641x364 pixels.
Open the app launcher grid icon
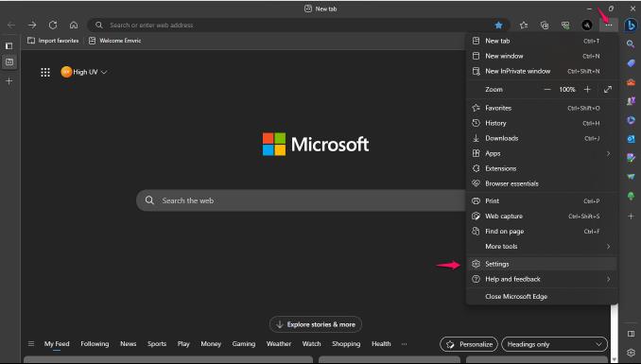coord(45,73)
